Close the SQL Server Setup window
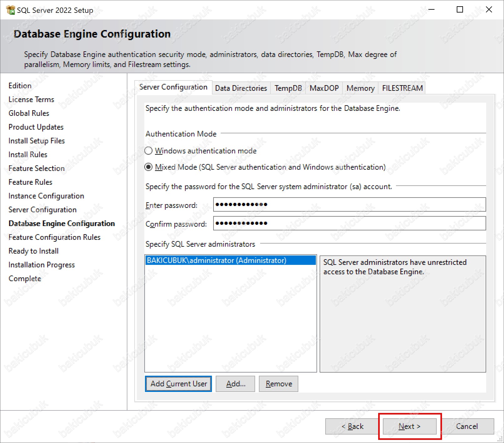 coord(489,10)
